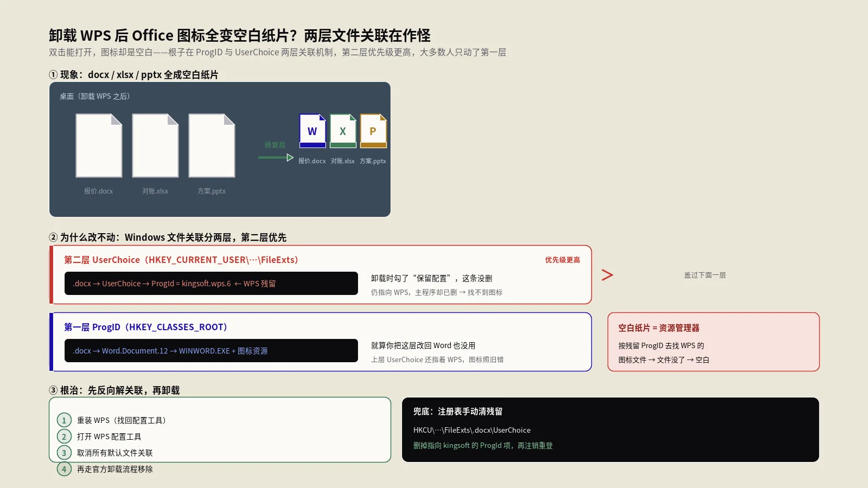
Task: Click the dim 报价.docx label under blank icon
Action: 98,191
